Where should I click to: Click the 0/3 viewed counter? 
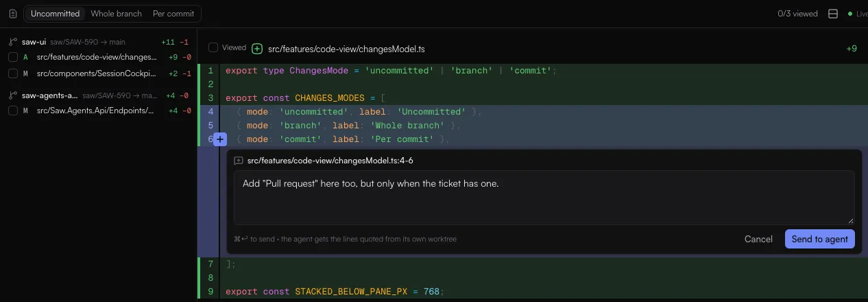click(797, 14)
